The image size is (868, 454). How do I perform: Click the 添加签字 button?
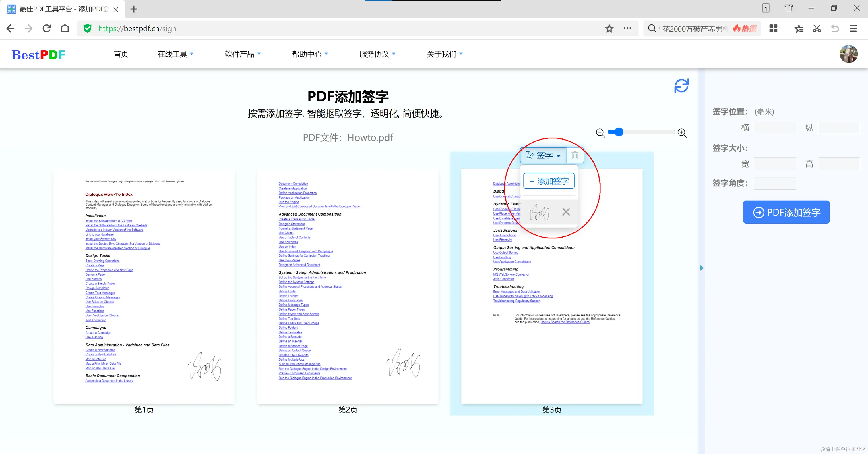[549, 181]
